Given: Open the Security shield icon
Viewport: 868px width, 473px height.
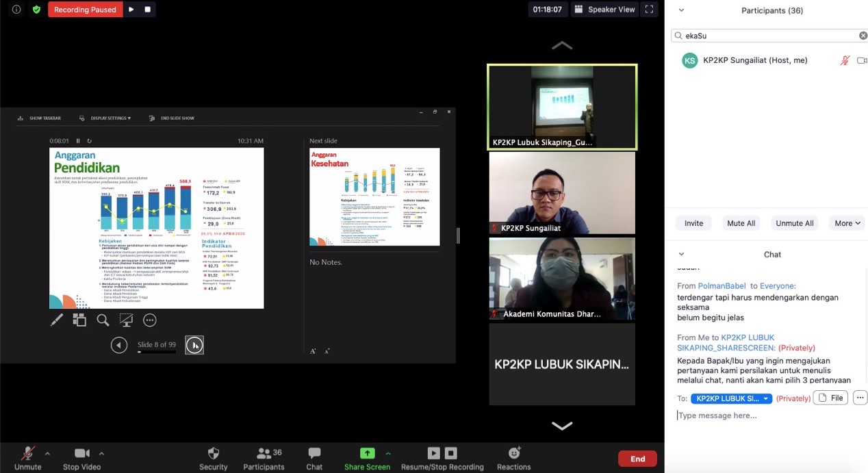Looking at the screenshot, I should click(213, 453).
